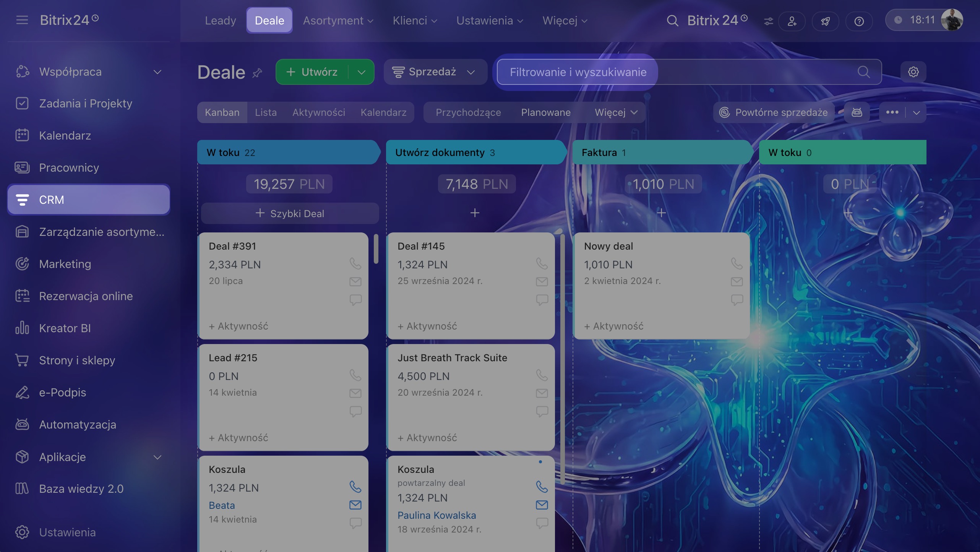Image resolution: width=980 pixels, height=552 pixels.
Task: Call Beata using the phone icon
Action: 355,487
